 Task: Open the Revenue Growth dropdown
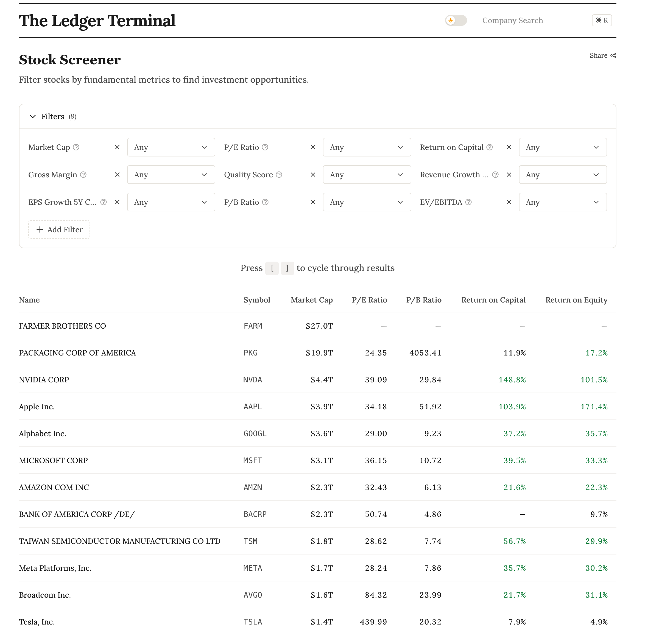(563, 175)
